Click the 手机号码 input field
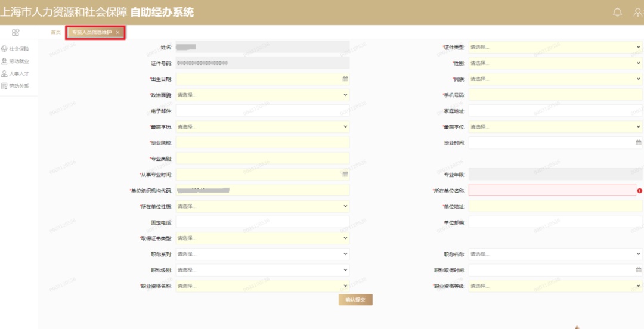The width and height of the screenshot is (644, 329). click(556, 95)
